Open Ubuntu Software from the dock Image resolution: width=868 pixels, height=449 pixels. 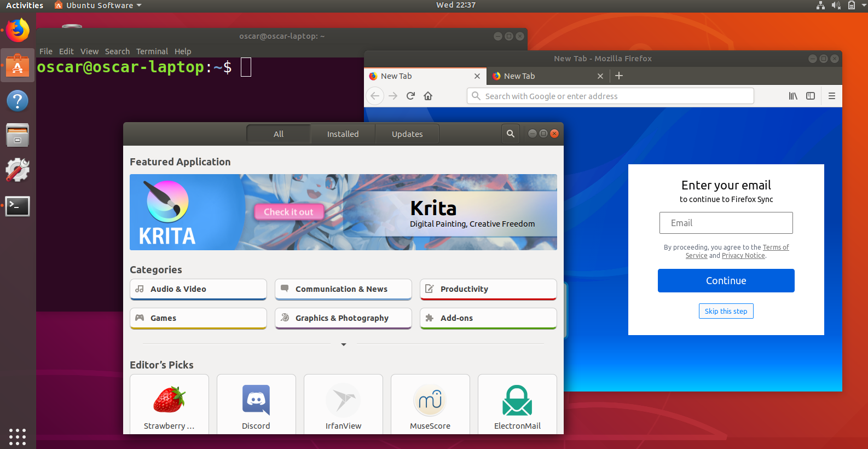[18, 66]
